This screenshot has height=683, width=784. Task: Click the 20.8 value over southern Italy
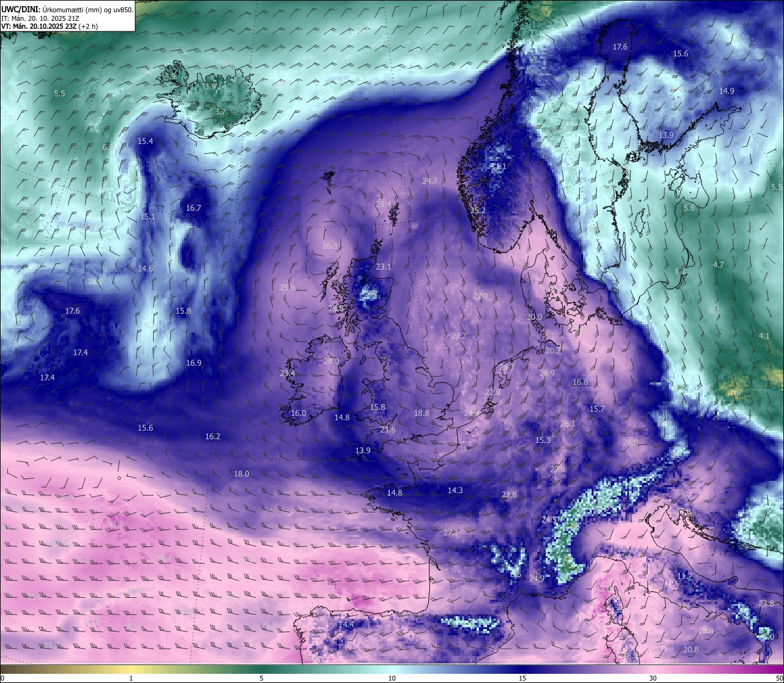(691, 649)
